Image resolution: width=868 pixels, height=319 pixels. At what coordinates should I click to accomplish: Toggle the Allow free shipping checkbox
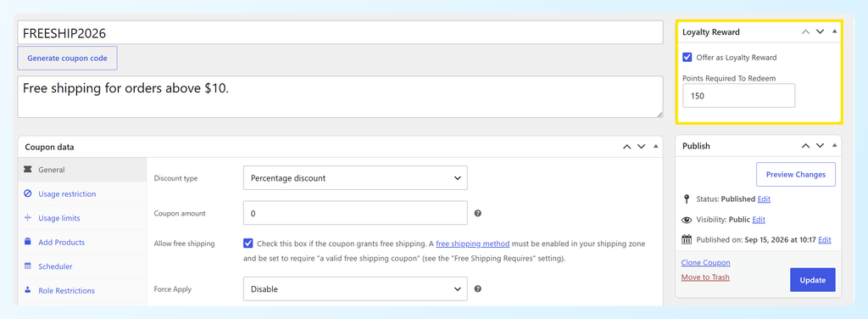(x=248, y=243)
